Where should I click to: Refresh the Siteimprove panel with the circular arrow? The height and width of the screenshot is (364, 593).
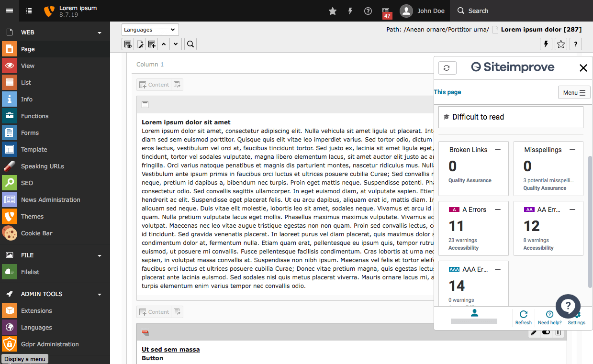[447, 67]
